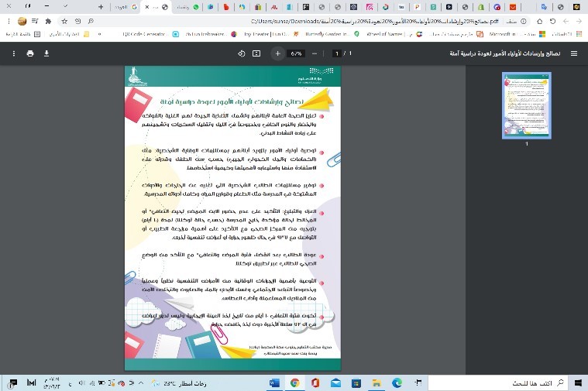The width and height of the screenshot is (588, 391).
Task: Click the page number input field
Action: 337,53
